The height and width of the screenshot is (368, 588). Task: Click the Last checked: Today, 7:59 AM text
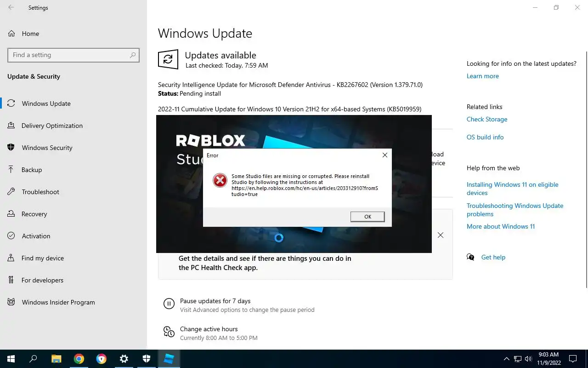[226, 65]
